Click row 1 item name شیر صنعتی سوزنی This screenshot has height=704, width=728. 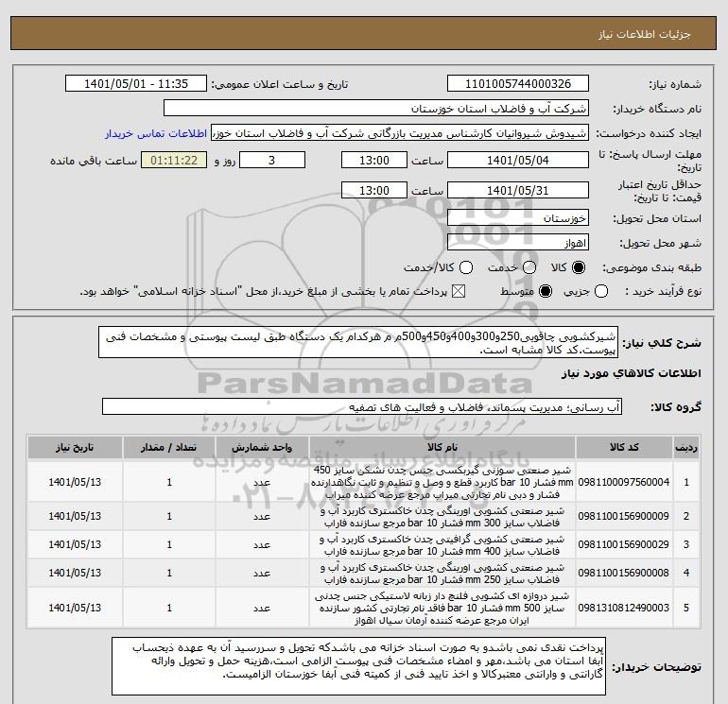(442, 483)
